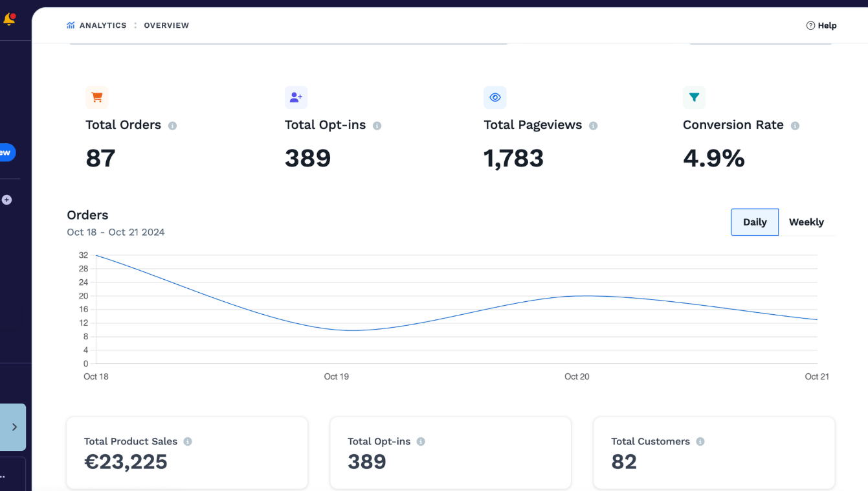Click info icon beside Conversion Rate
This screenshot has height=491, width=868.
(795, 126)
